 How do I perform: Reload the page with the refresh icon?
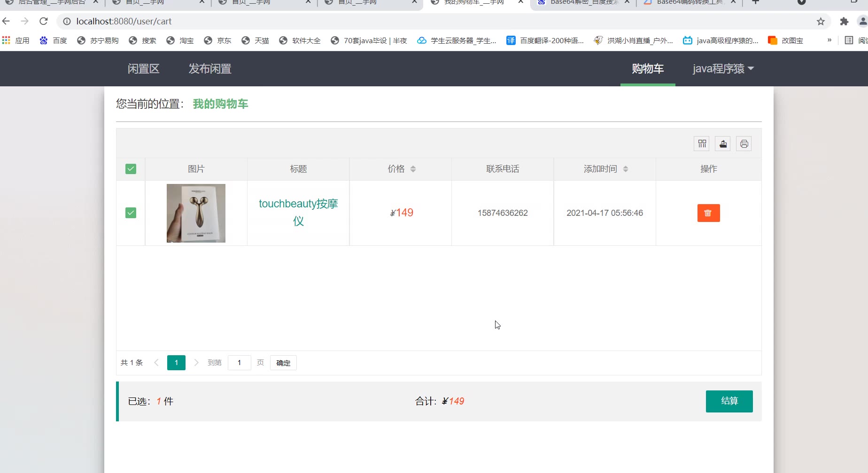click(44, 21)
